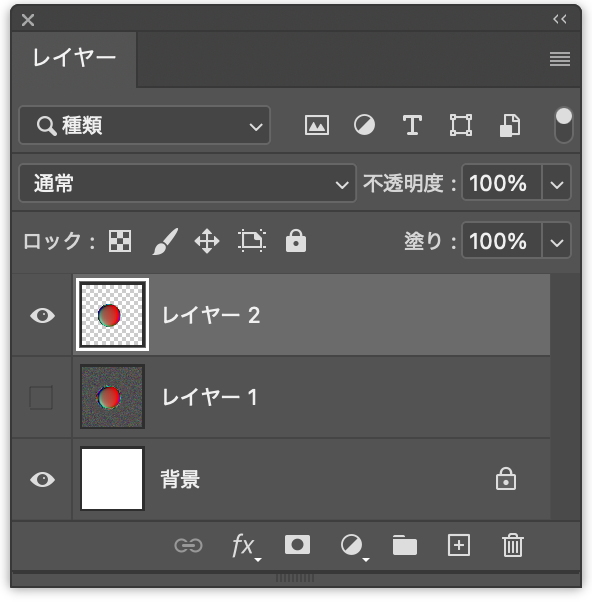This screenshot has width=592, height=602.
Task: Create a new layer with plus icon
Action: [459, 544]
